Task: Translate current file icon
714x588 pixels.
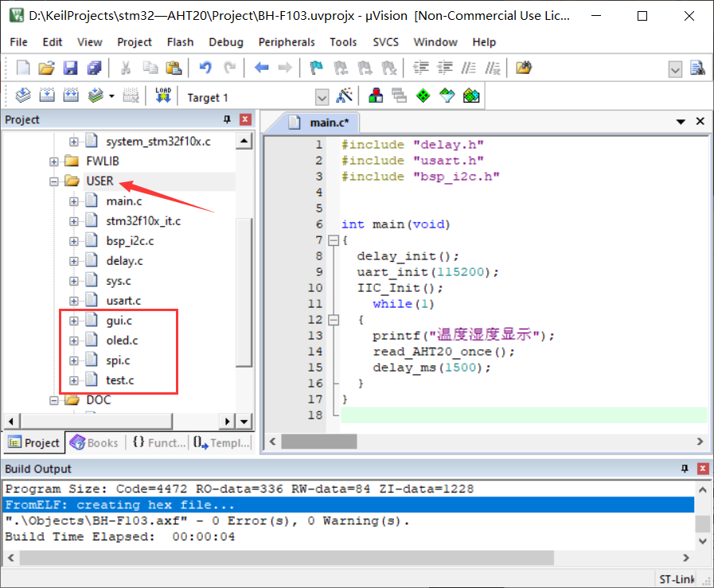Action: [23, 95]
